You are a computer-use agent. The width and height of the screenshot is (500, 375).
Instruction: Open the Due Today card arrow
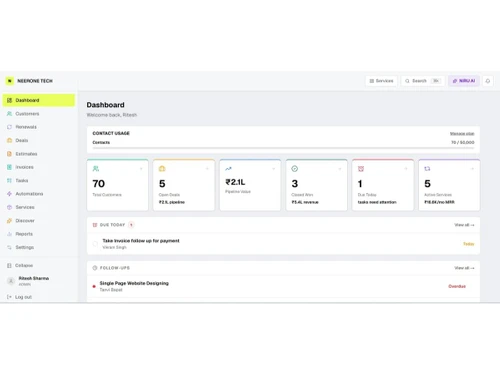click(406, 169)
